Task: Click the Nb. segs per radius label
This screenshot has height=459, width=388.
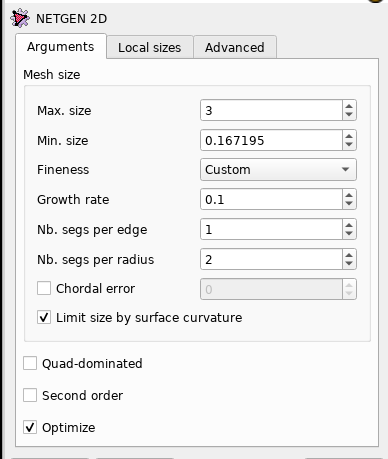Action: [x=96, y=259]
